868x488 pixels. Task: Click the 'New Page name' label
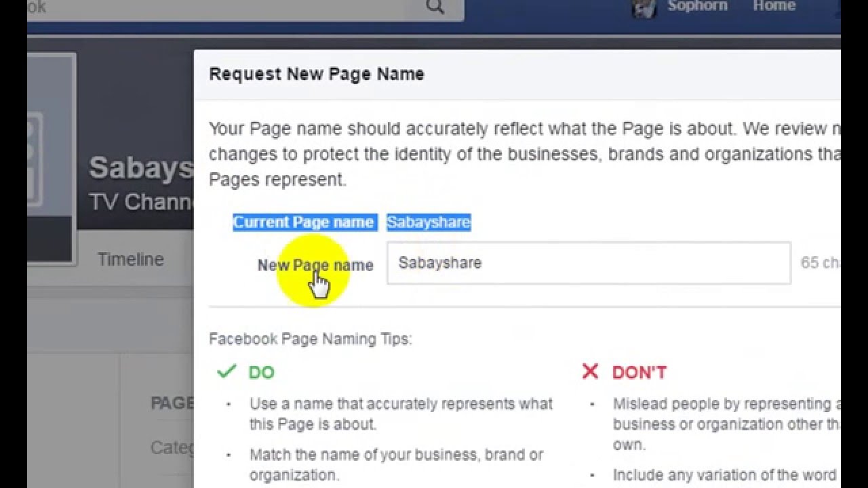[315, 265]
